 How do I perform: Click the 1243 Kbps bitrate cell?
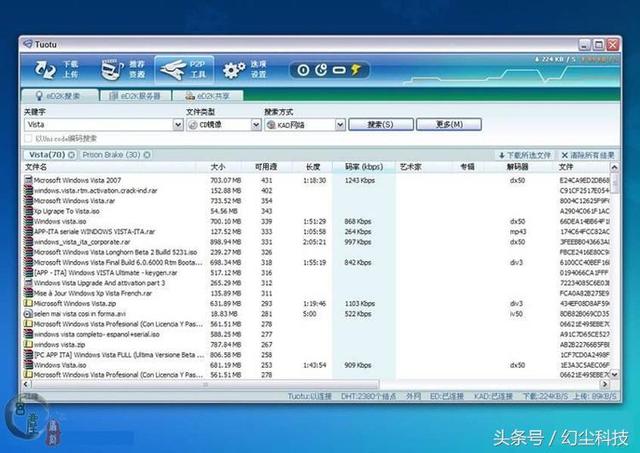point(360,180)
